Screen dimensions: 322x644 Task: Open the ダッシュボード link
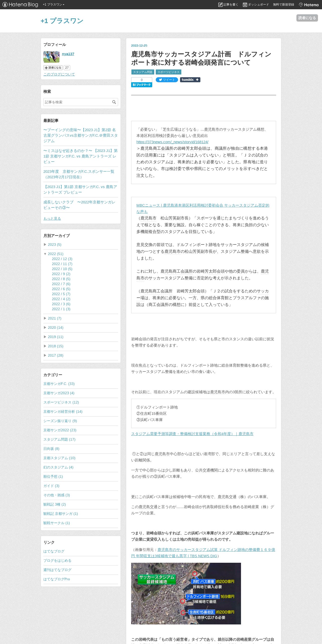256,5
